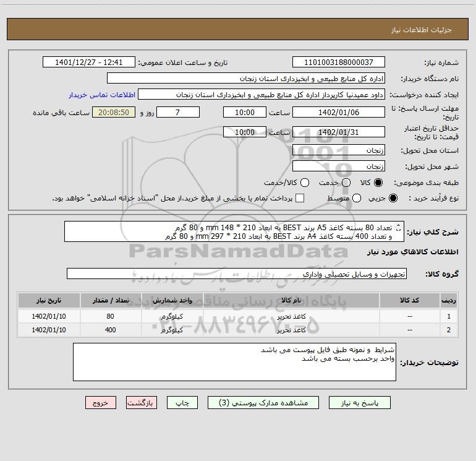
Task: Click کاغذ تحریر in row 1
Action: click(x=291, y=316)
